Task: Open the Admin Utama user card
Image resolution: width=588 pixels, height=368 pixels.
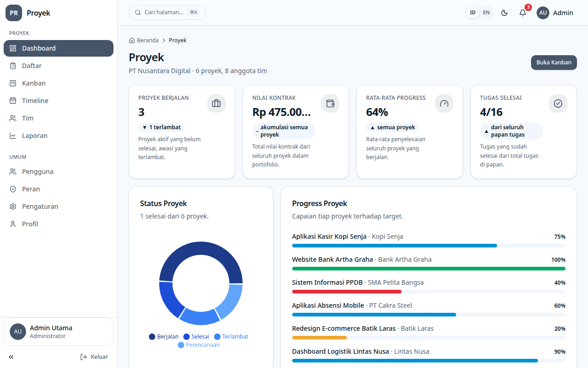Action: [58, 332]
